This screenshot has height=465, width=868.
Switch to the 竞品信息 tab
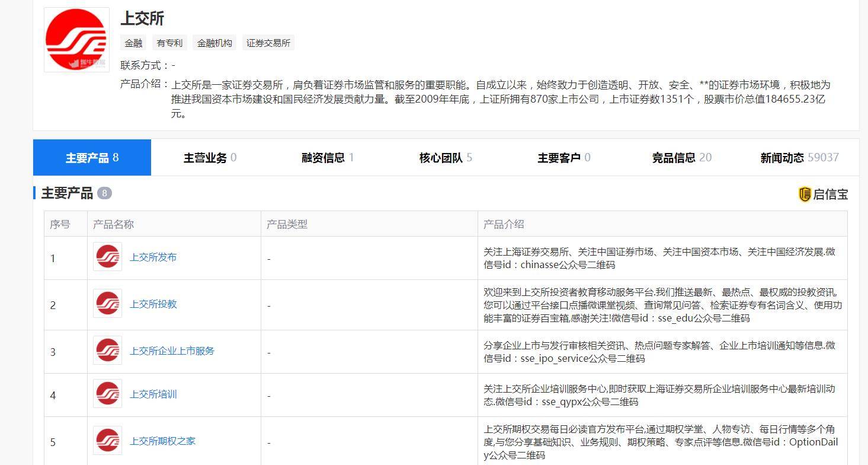(x=681, y=158)
